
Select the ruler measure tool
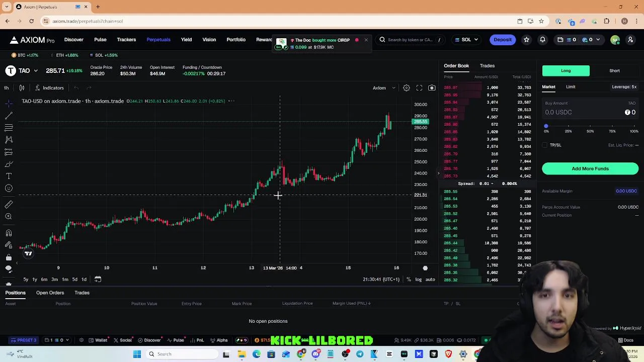pyautogui.click(x=9, y=204)
